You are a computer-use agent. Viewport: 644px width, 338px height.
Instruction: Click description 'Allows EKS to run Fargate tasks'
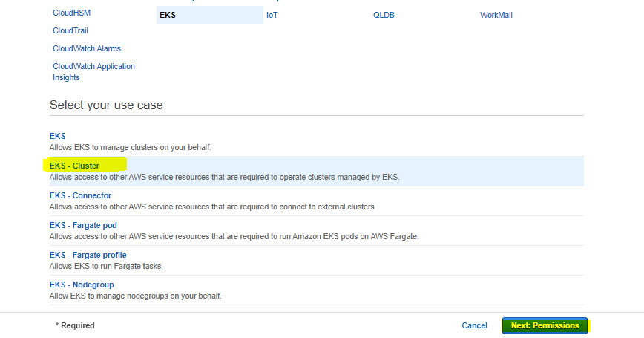pyautogui.click(x=106, y=266)
